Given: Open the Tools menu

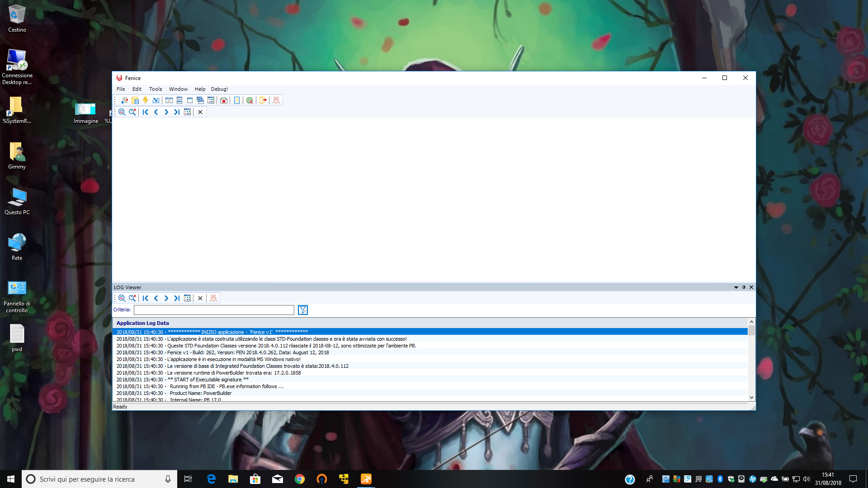Looking at the screenshot, I should (156, 89).
